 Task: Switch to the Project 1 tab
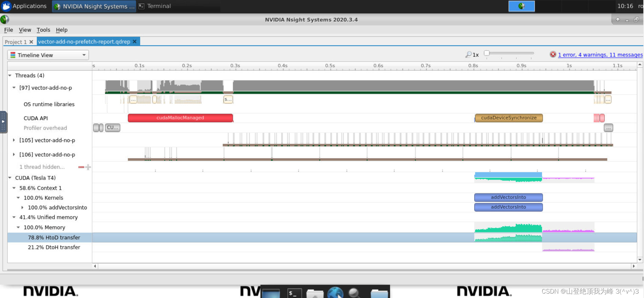point(16,42)
